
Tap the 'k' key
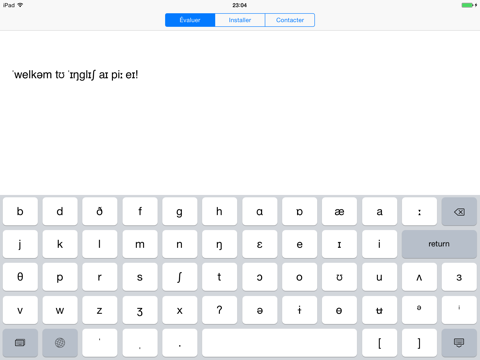point(60,244)
